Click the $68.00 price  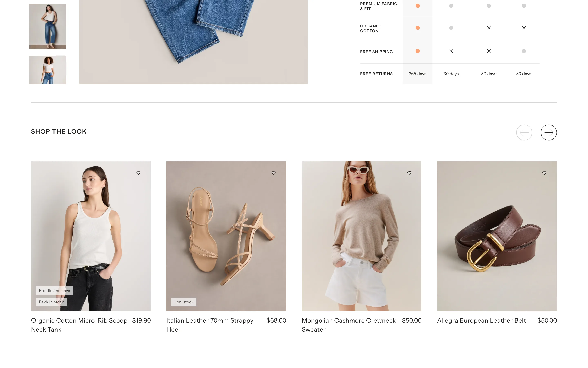point(276,321)
